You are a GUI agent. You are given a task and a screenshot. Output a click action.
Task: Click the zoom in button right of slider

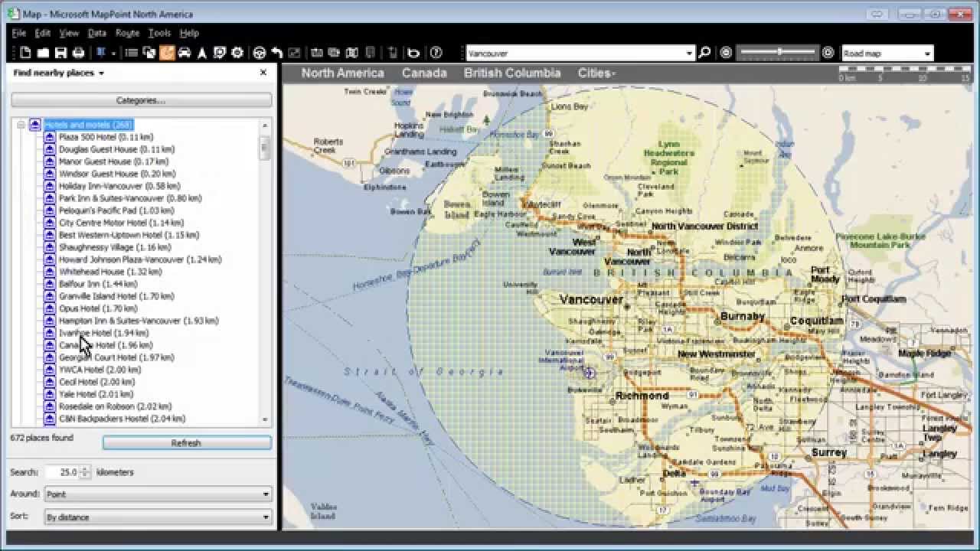pos(828,53)
